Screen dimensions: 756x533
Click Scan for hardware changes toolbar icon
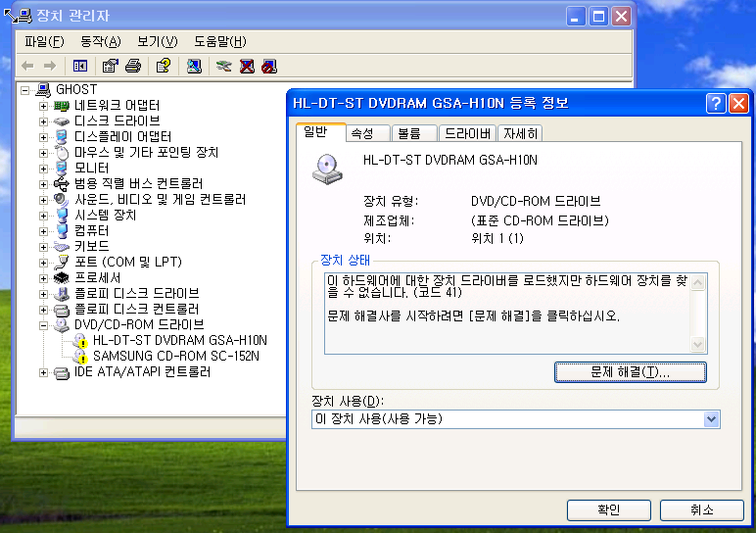pos(194,66)
